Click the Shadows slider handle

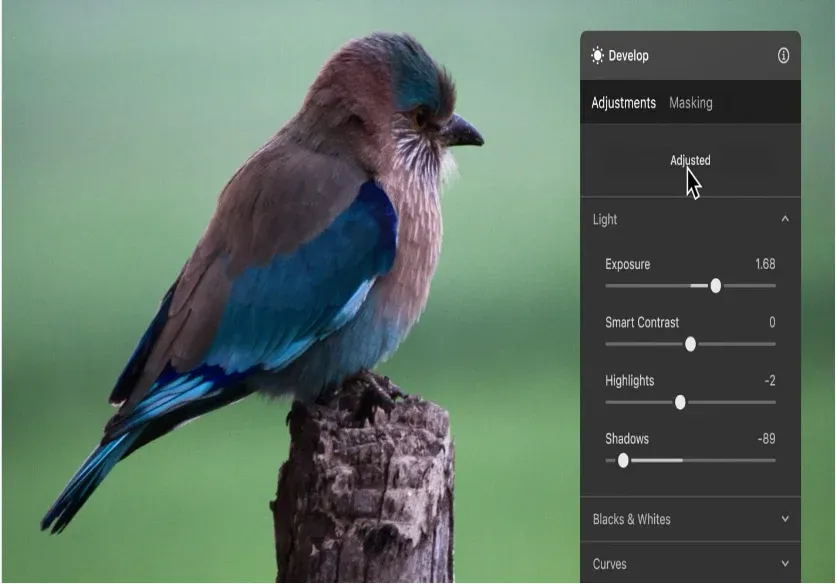click(623, 460)
